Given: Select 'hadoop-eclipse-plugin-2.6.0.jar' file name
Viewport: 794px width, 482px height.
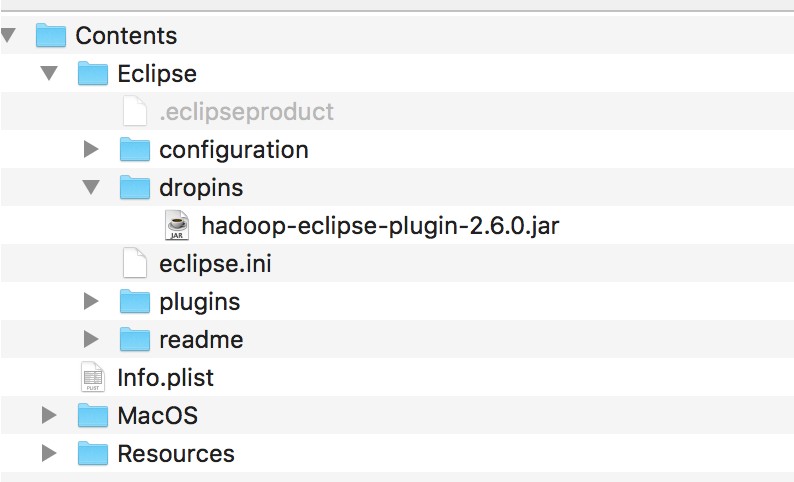Looking at the screenshot, I should point(380,226).
